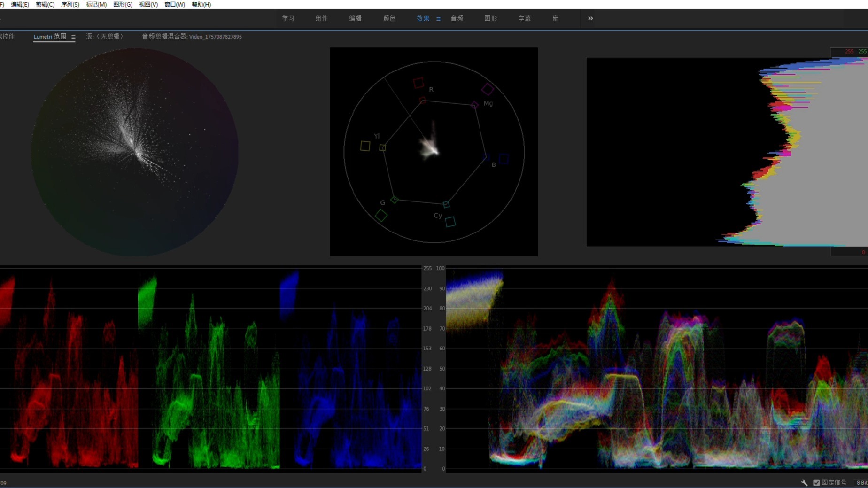This screenshot has height=488, width=868.
Task: Select the 音频 workspace
Action: coord(457,18)
